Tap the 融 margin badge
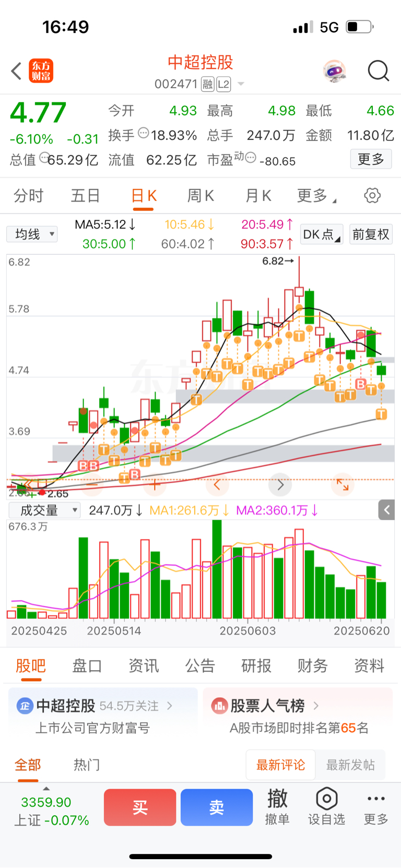Image resolution: width=401 pixels, height=868 pixels. click(208, 84)
